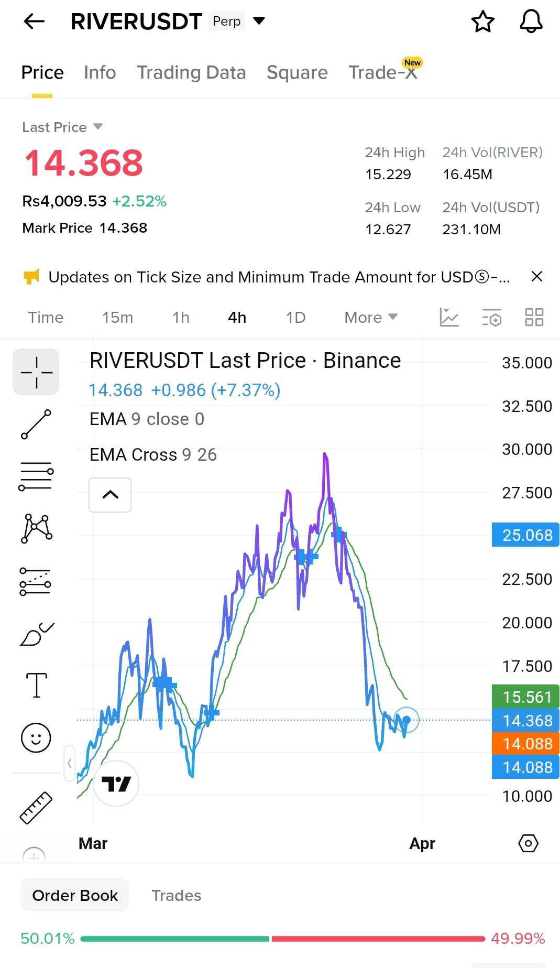Image resolution: width=560 pixels, height=968 pixels.
Task: Click the 25.068 price axis label
Action: pyautogui.click(x=525, y=535)
